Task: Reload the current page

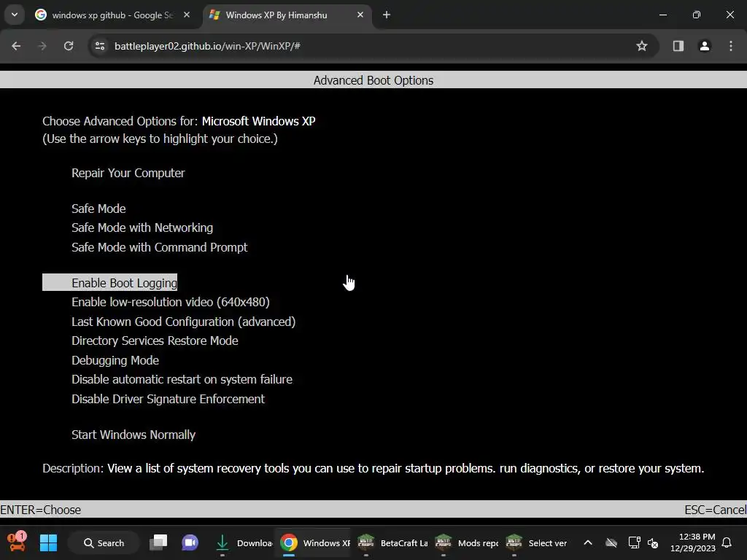Action: pos(69,46)
